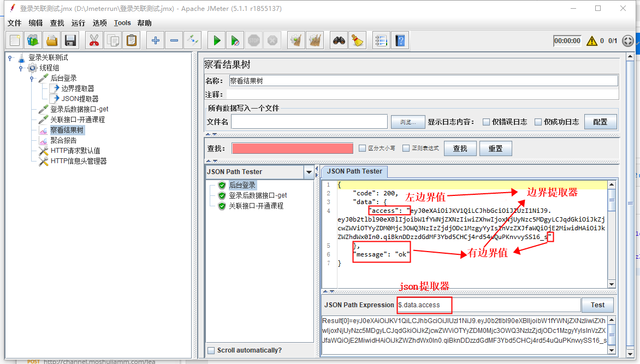Click the Copy icon in toolbar

point(112,40)
